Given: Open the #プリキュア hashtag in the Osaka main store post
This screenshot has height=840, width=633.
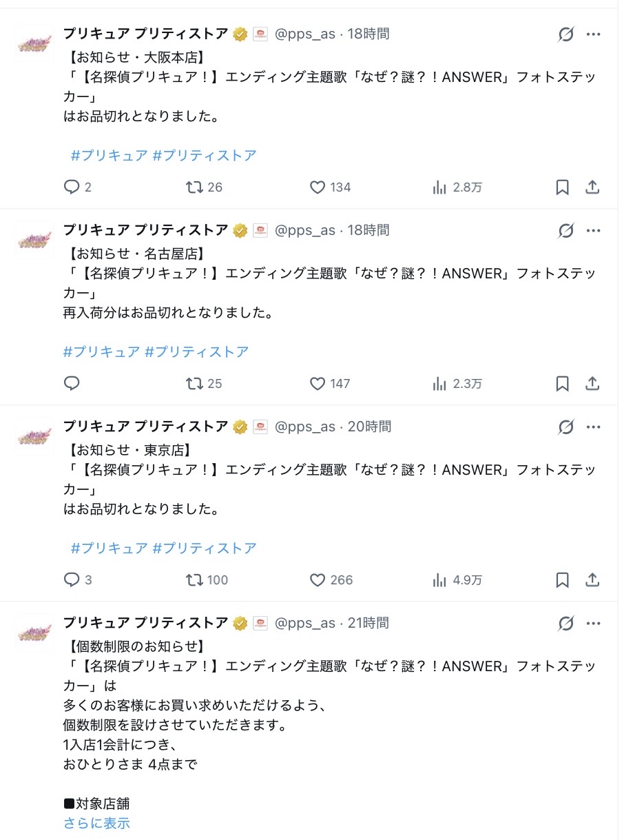Looking at the screenshot, I should [x=109, y=156].
